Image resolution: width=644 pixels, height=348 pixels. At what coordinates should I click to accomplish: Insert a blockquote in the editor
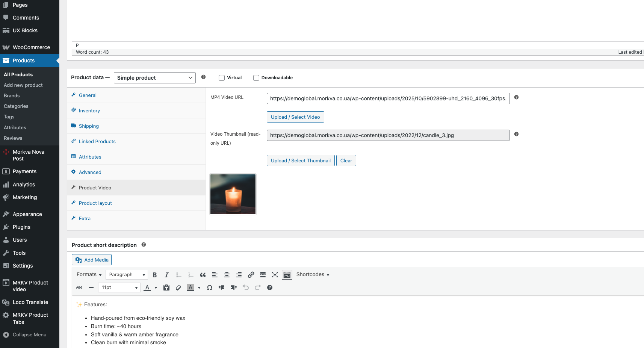click(203, 275)
